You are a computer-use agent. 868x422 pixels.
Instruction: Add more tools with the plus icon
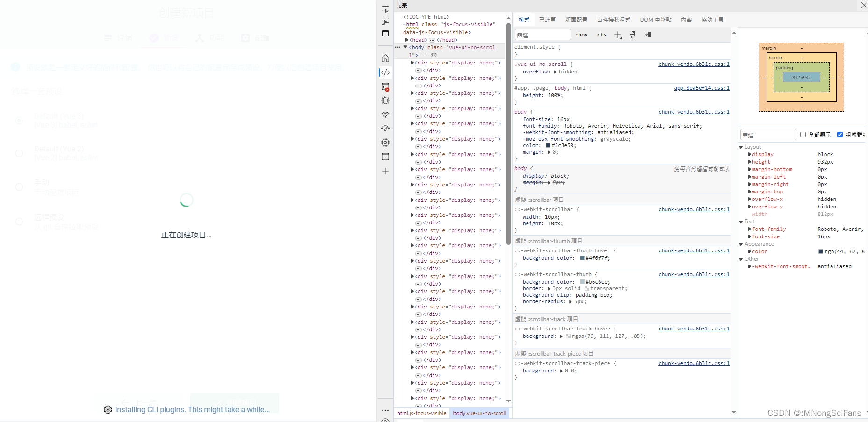coord(385,171)
